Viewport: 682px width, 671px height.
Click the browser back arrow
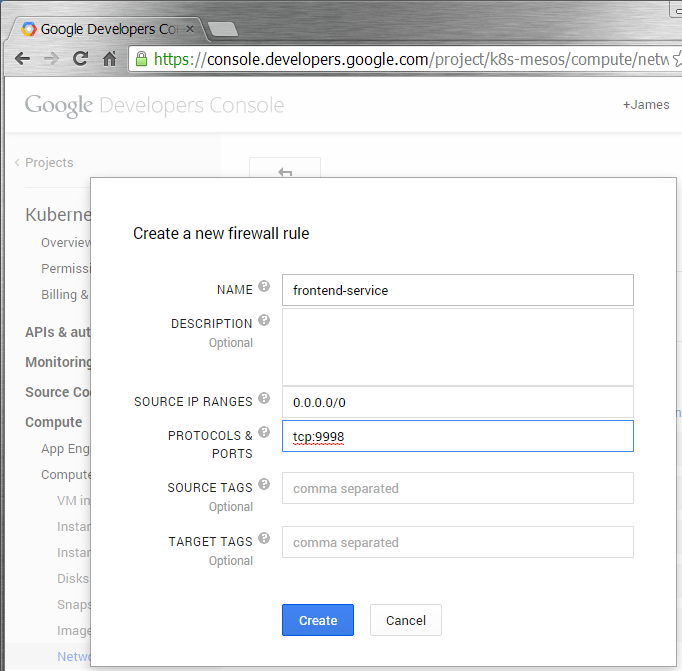(x=23, y=59)
